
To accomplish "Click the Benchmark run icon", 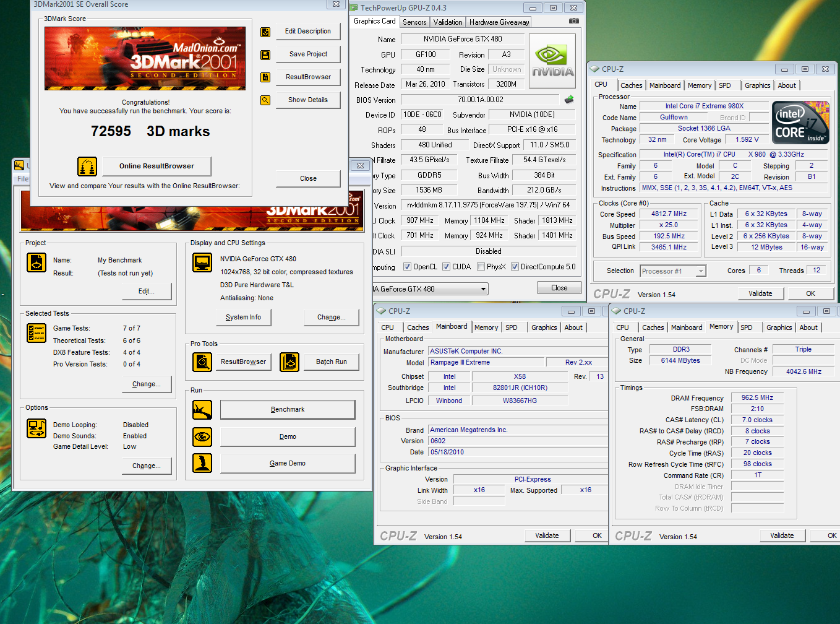I will 202,410.
